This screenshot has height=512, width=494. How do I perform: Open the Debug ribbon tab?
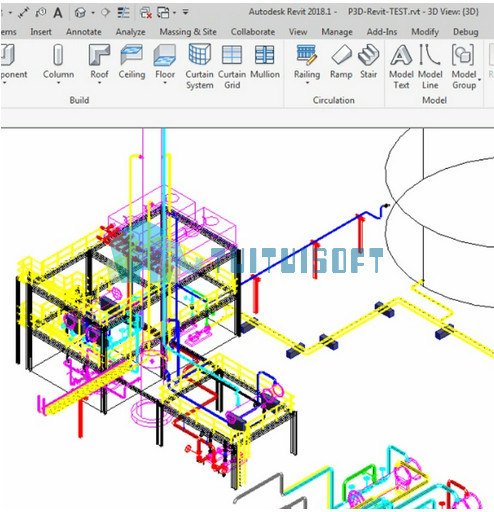466,32
